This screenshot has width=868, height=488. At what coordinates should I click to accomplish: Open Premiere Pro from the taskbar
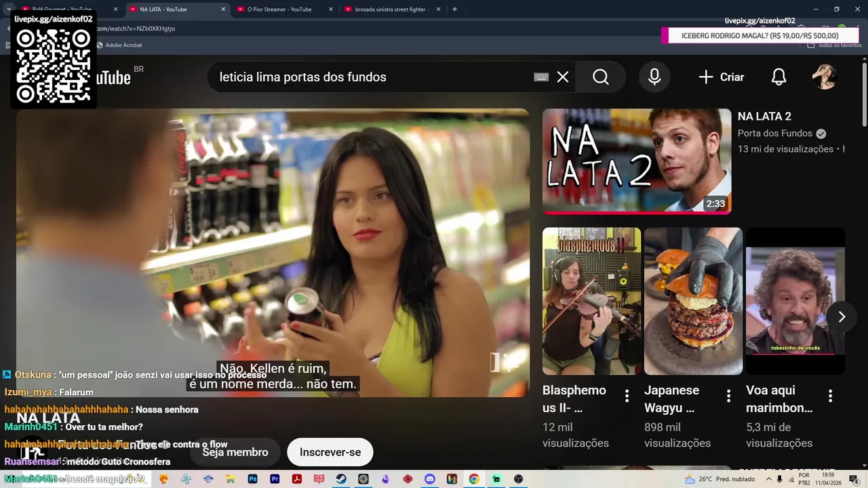[275, 479]
